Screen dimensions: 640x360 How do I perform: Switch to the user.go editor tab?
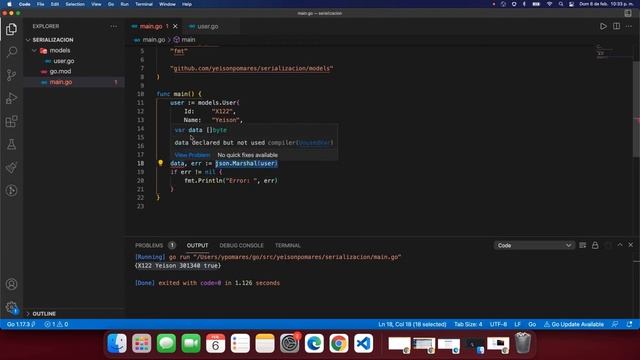208,26
